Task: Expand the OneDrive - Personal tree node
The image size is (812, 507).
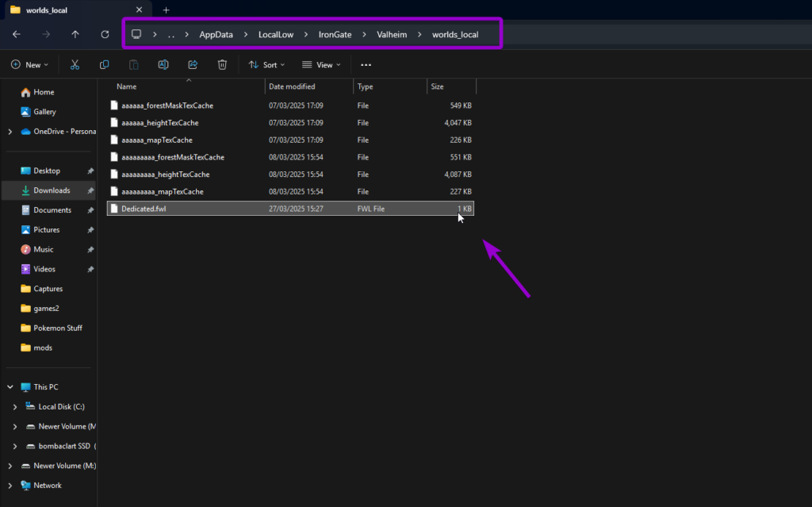Action: [x=10, y=132]
